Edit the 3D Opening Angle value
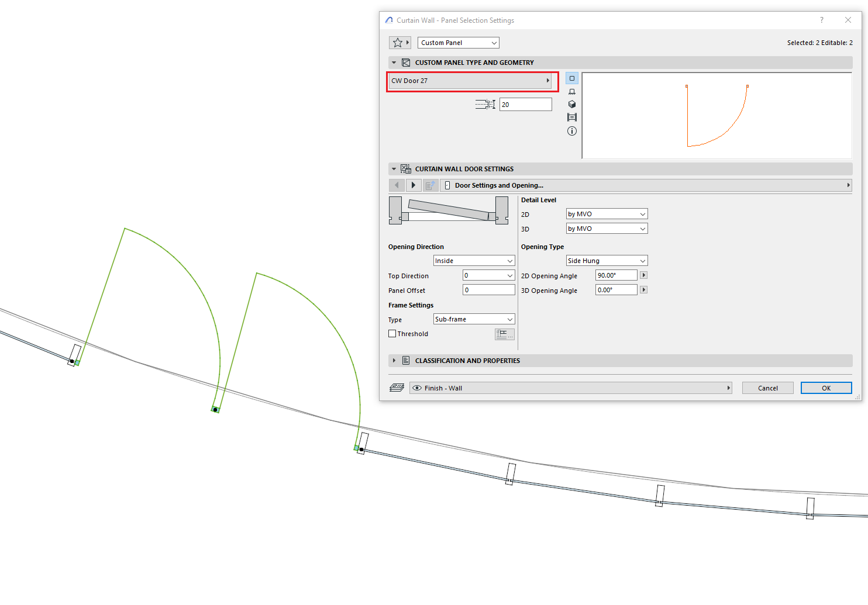 click(x=616, y=290)
